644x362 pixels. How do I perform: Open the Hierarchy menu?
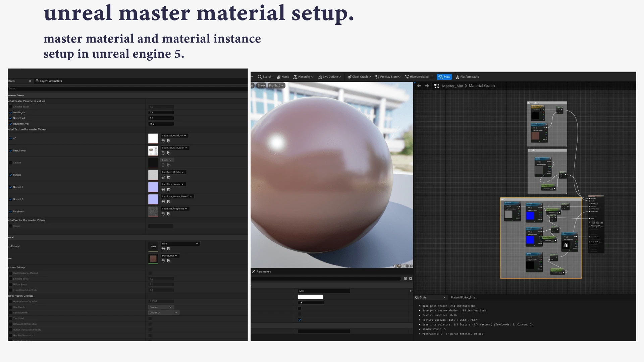click(303, 77)
